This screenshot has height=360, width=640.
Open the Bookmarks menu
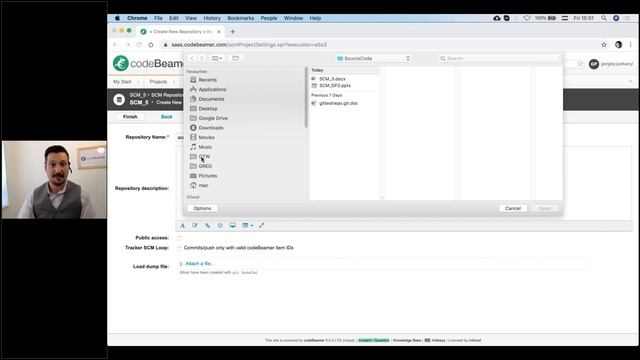(x=241, y=18)
